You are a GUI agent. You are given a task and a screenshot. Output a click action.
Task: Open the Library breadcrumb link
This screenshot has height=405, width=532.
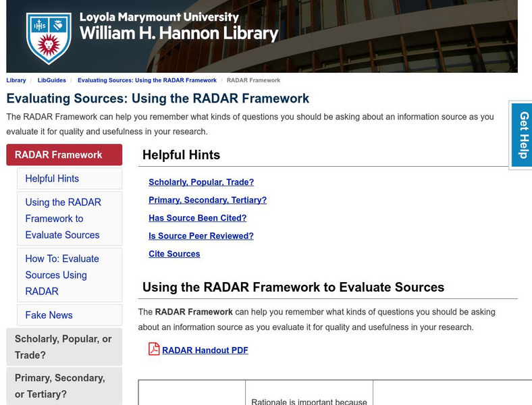tap(16, 80)
